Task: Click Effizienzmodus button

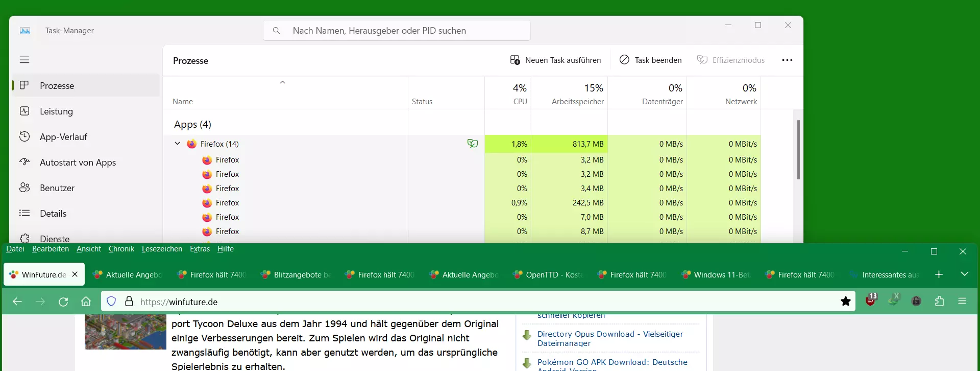Action: 731,60
